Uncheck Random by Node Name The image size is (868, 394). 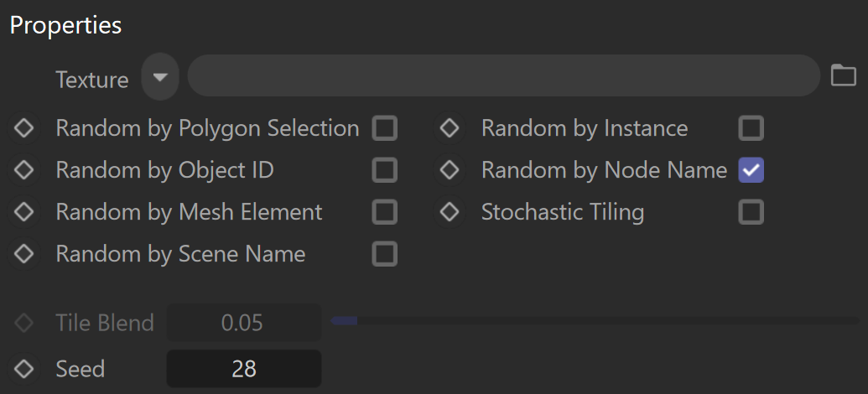[x=751, y=170]
